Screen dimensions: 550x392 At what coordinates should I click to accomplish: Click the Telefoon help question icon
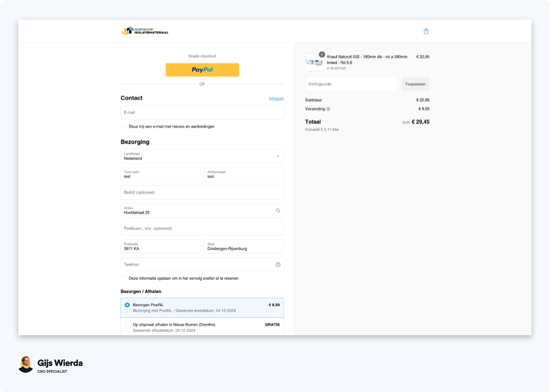point(278,265)
